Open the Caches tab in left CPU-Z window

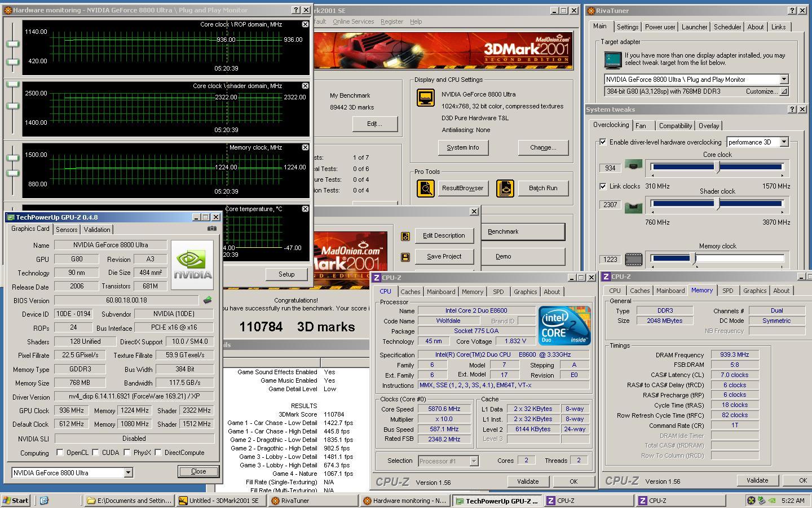point(410,291)
